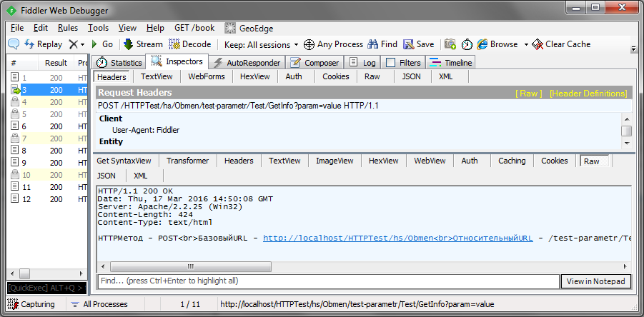644x317 pixels.
Task: Click the Entity header group
Action: pos(111,141)
